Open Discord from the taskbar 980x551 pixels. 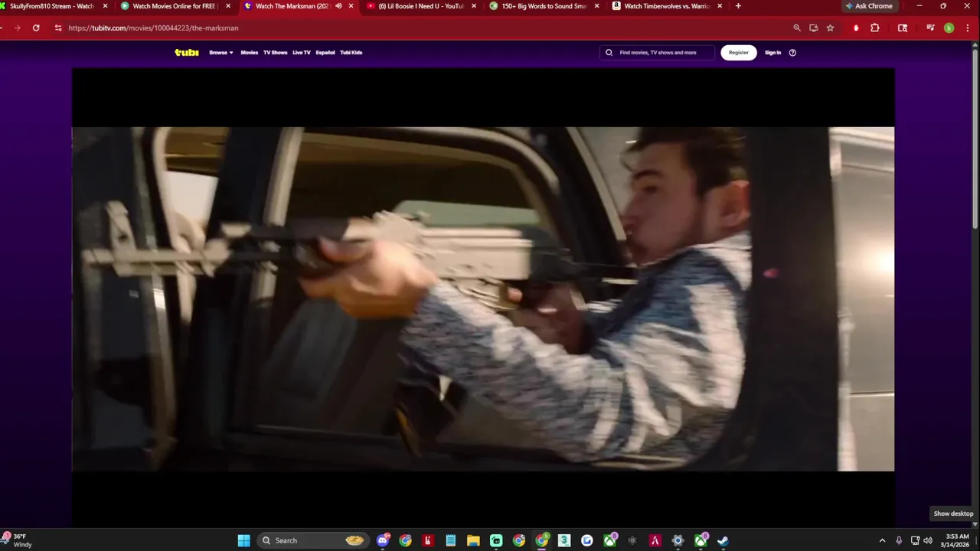[383, 540]
